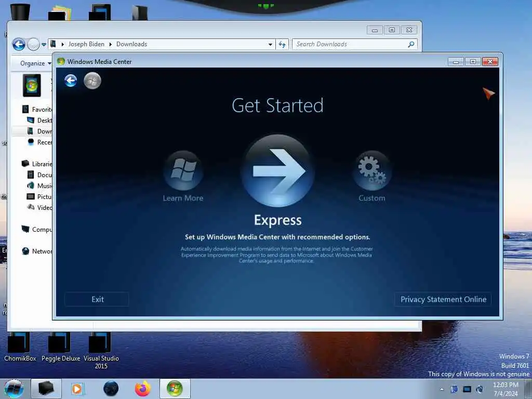Close the Windows Media Center window
Image resolution: width=532 pixels, height=399 pixels.
point(490,61)
